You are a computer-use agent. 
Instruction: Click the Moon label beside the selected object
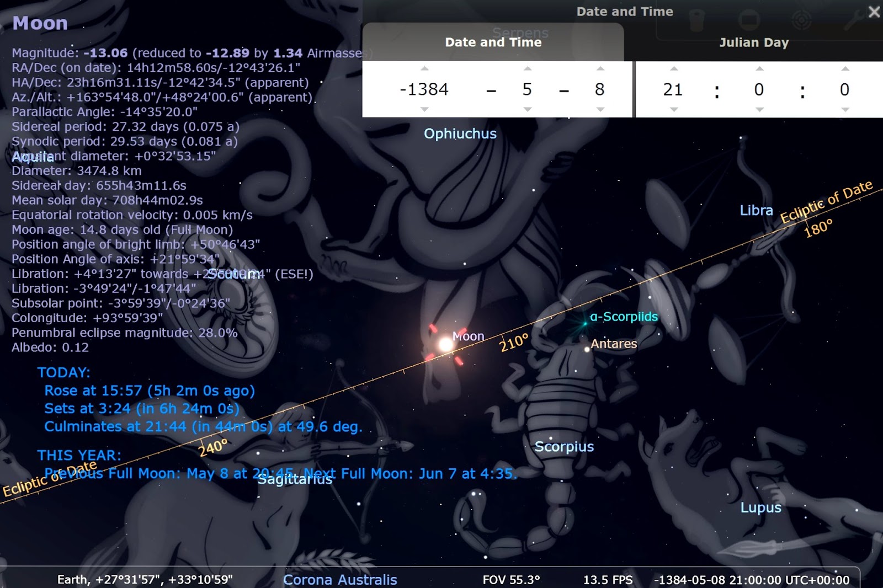(469, 336)
